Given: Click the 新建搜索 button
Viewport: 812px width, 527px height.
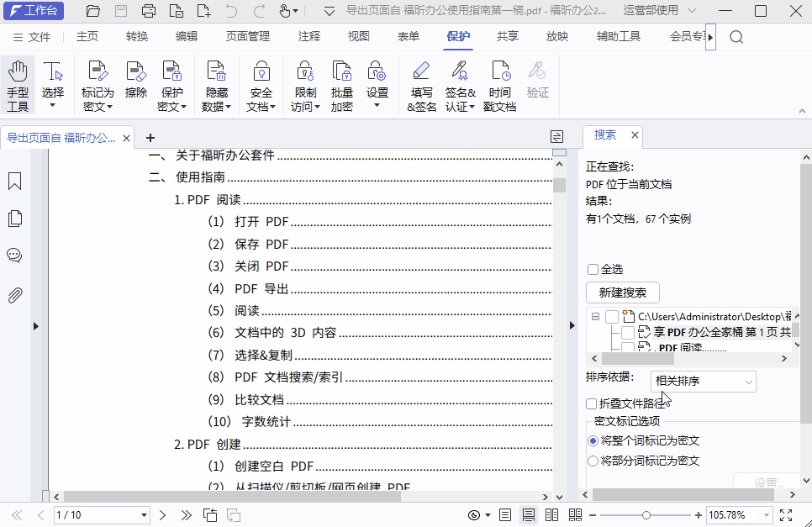Looking at the screenshot, I should pos(623,292).
